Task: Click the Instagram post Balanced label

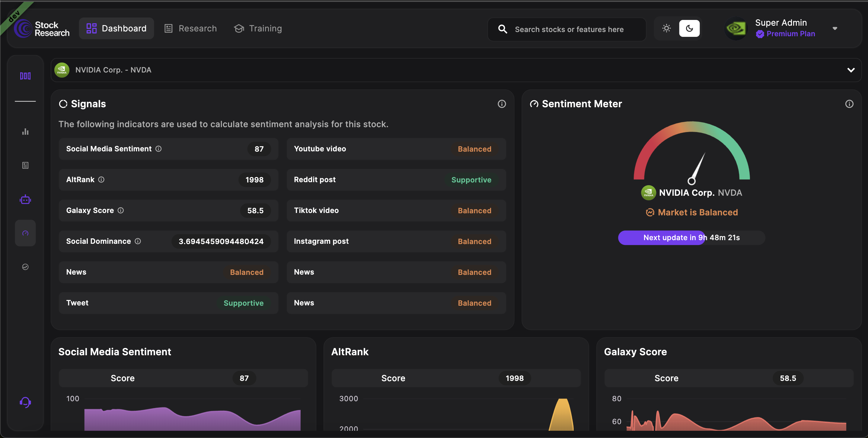Action: point(474,241)
